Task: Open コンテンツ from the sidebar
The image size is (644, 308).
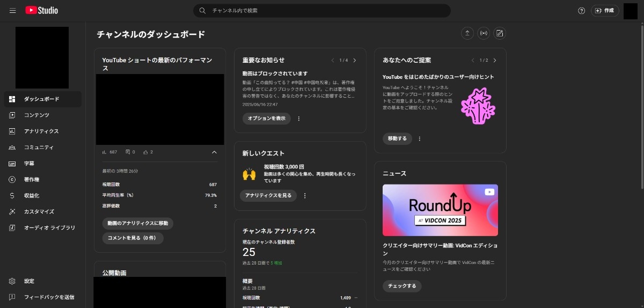Action: click(36, 115)
